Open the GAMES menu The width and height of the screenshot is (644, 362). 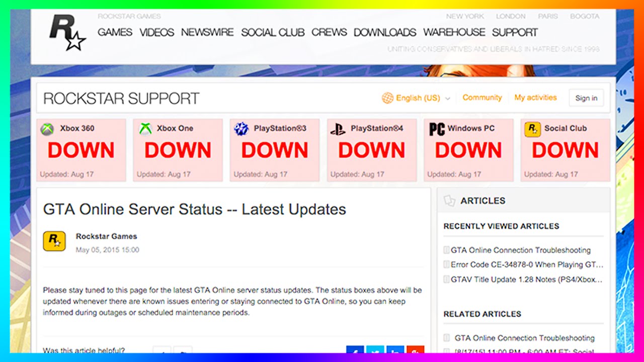point(115,32)
